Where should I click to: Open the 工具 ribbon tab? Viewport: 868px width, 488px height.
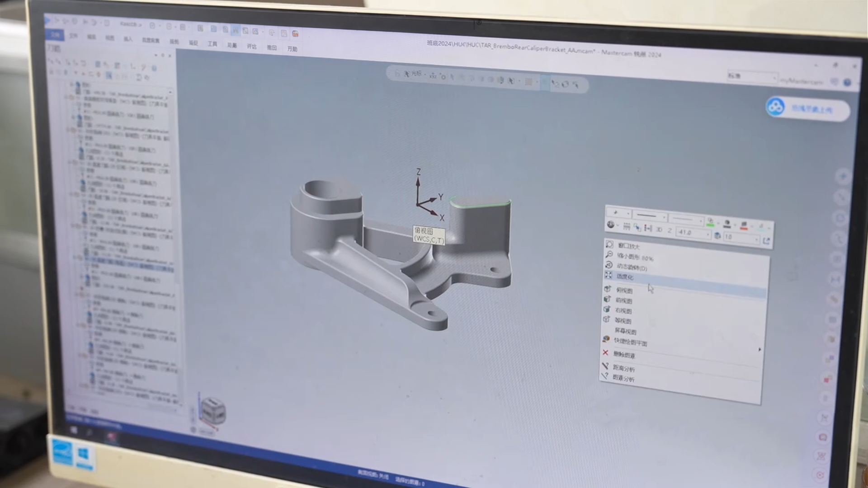pos(212,44)
